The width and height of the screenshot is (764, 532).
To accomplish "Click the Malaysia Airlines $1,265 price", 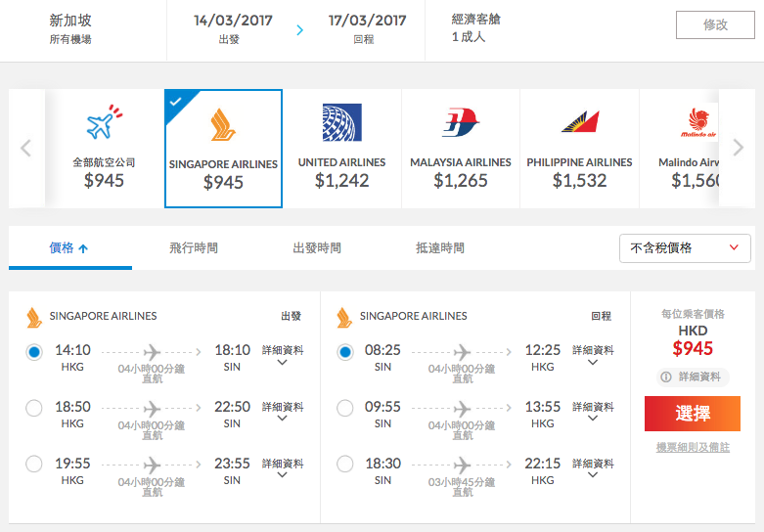I will click(461, 181).
